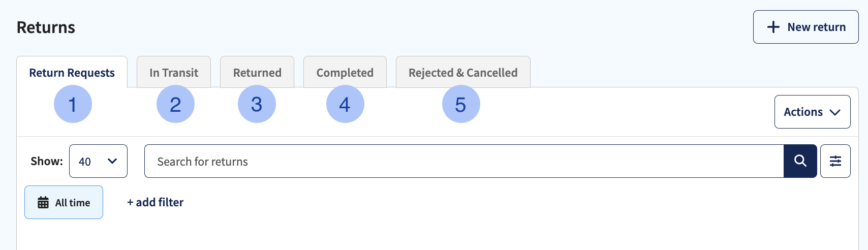Select the Completed tab
Viewport: 868px width, 250px height.
click(345, 72)
